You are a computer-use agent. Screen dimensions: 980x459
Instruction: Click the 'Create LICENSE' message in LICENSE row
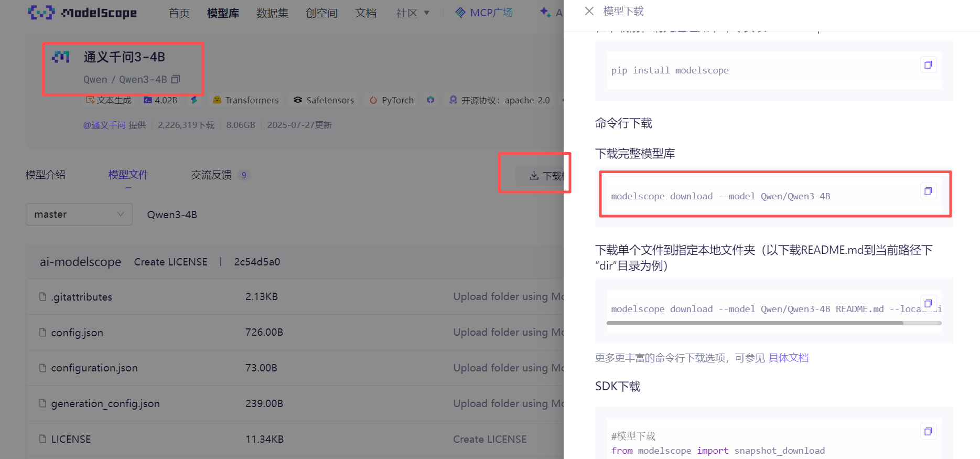pyautogui.click(x=490, y=439)
